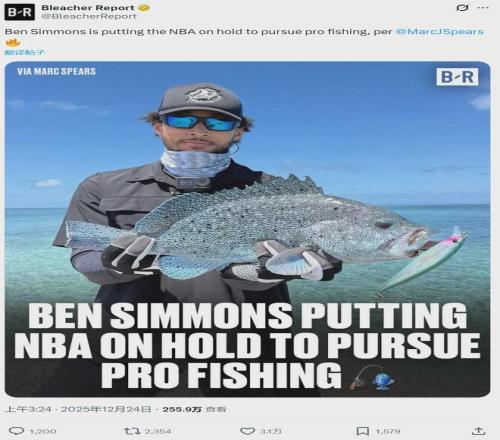Click the post date 2025年12月24日

tap(106, 409)
